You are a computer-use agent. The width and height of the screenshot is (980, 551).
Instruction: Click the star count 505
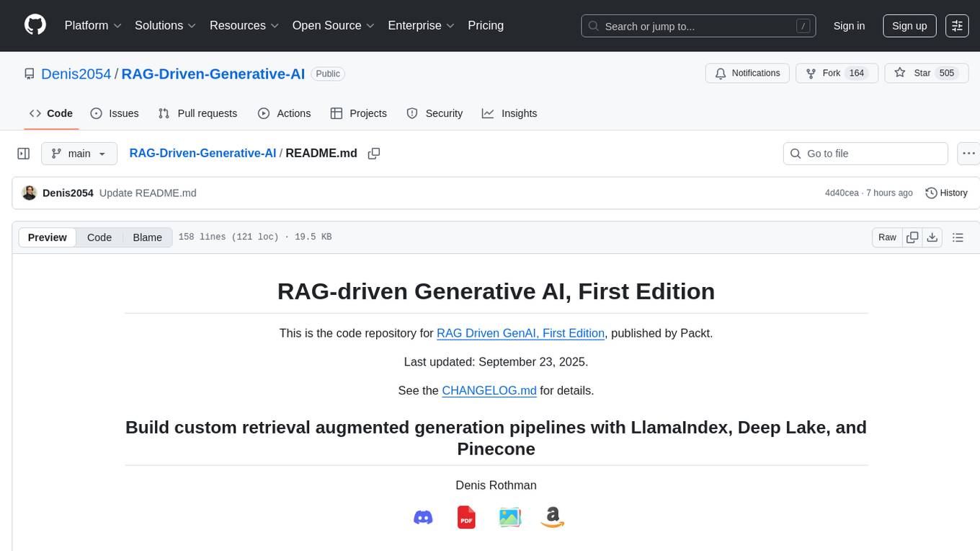[x=947, y=74]
